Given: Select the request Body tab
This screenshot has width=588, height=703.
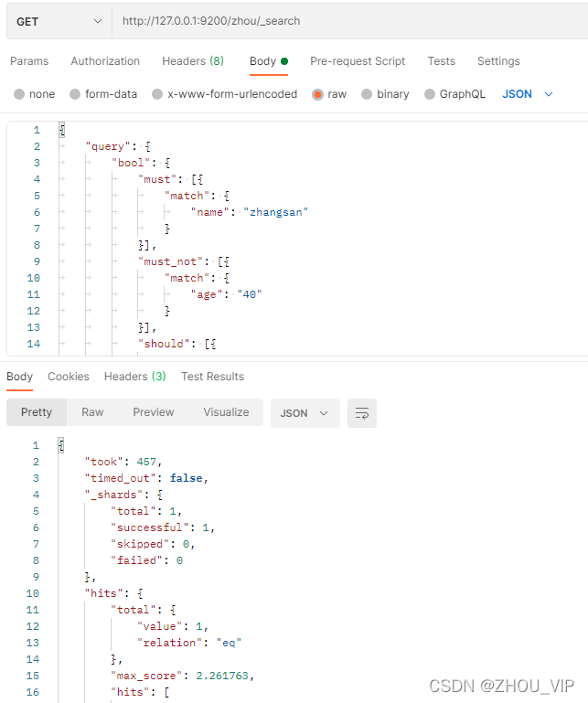Looking at the screenshot, I should pos(269,61).
